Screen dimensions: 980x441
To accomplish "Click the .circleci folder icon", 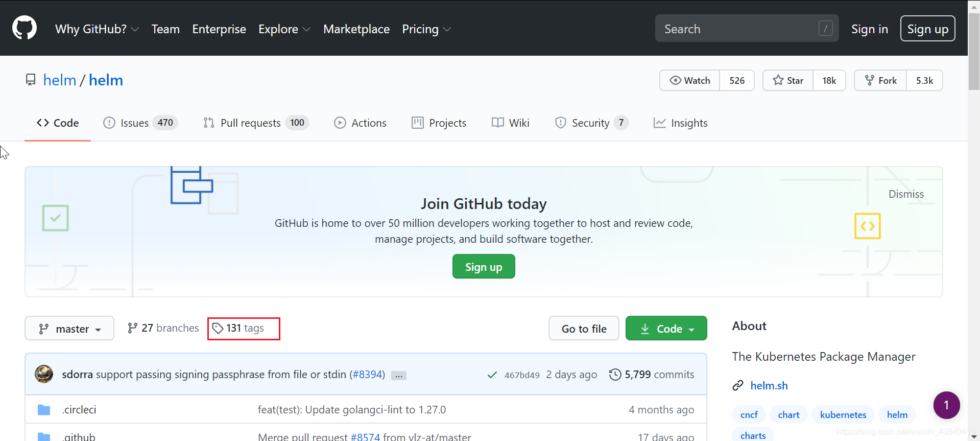I will (44, 410).
